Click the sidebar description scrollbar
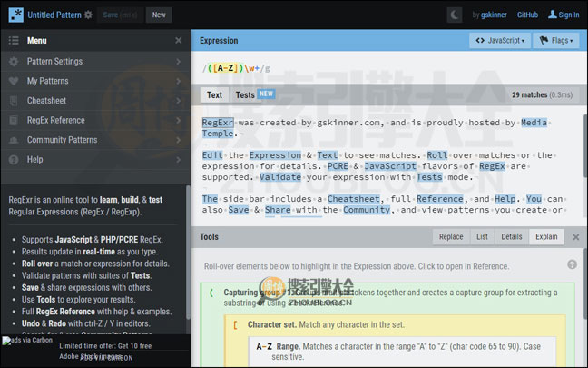 click(x=188, y=252)
